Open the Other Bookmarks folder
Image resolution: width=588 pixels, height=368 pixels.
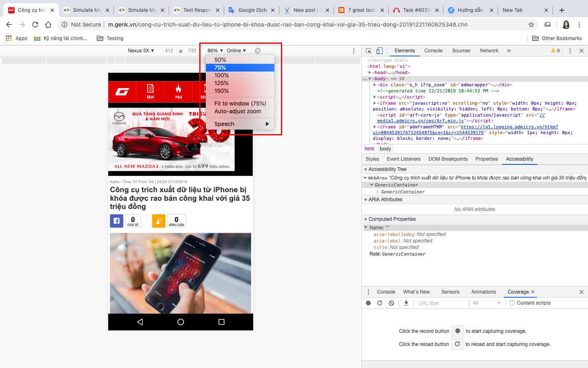pos(557,38)
